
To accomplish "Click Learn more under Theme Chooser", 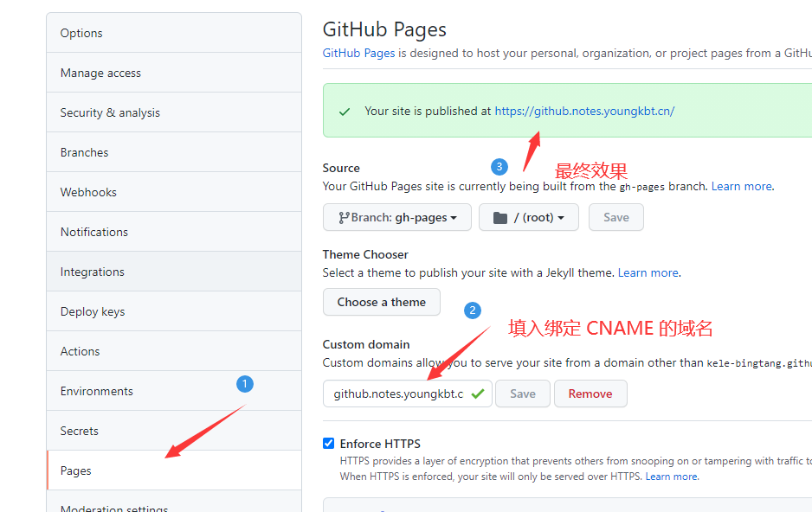I will (648, 273).
